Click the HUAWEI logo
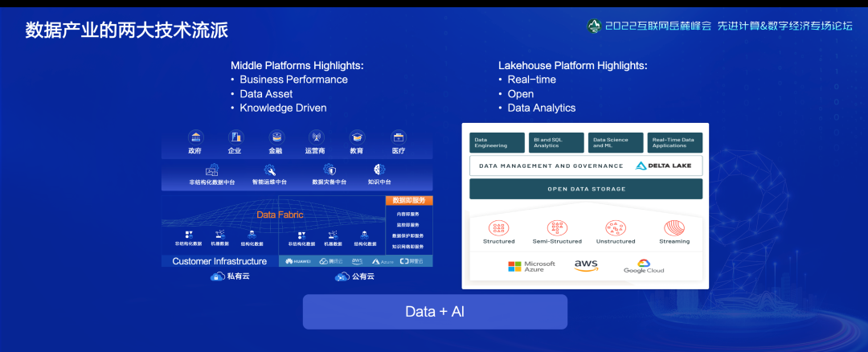 [x=298, y=261]
